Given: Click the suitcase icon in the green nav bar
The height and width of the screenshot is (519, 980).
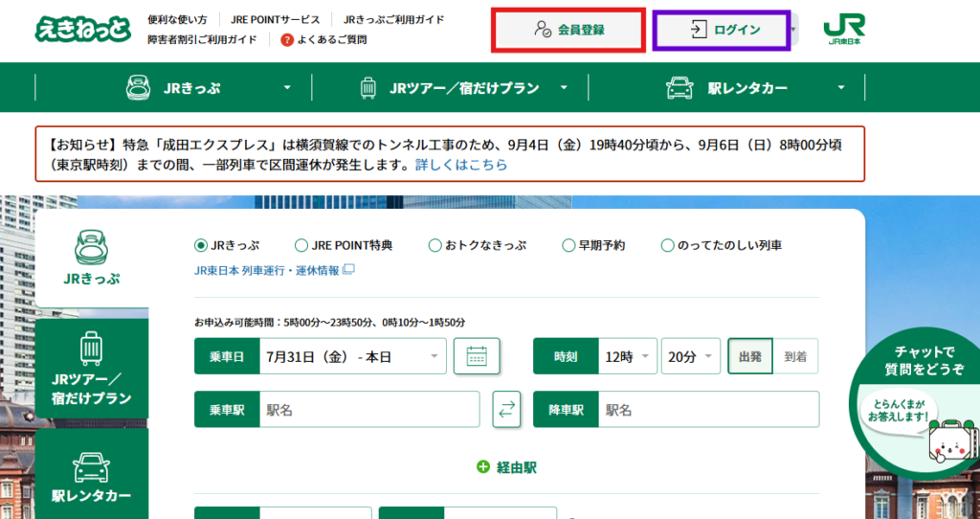Looking at the screenshot, I should pos(368,87).
